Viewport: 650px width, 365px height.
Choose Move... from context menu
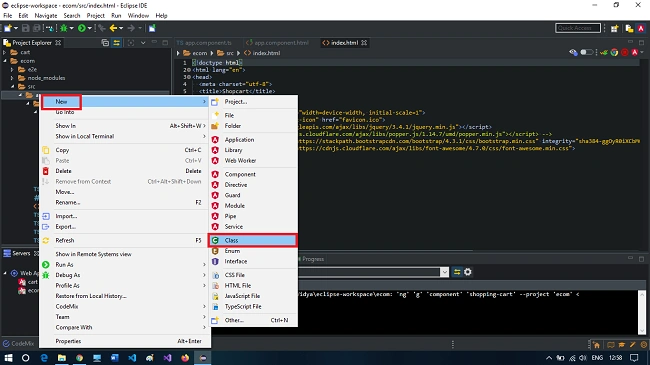pos(124,192)
